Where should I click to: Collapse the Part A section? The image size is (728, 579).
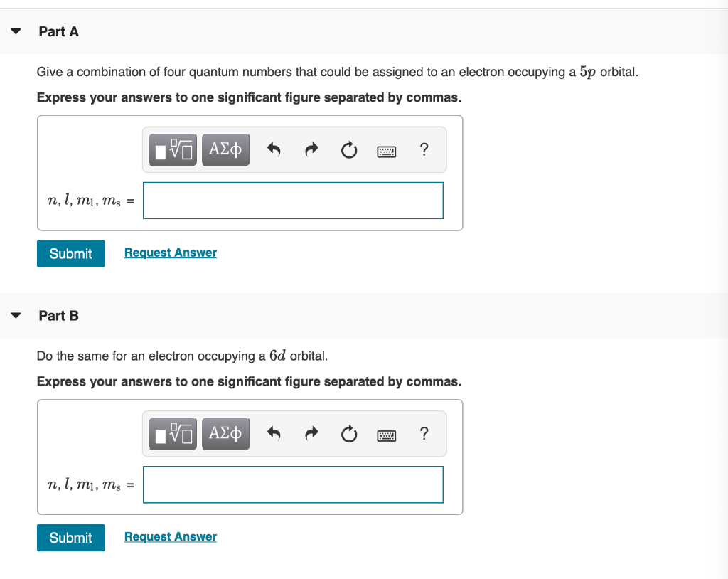pyautogui.click(x=16, y=31)
